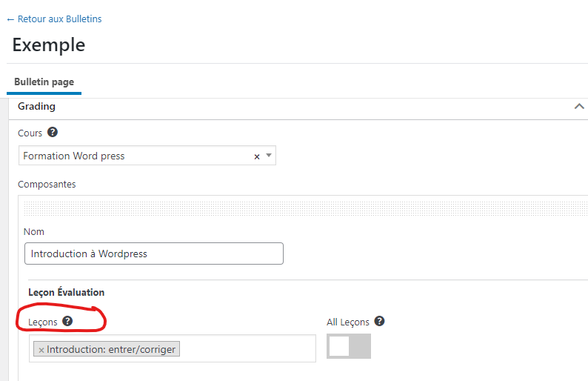Collapse the Grading section with the chevron
The image size is (588, 381).
point(579,107)
